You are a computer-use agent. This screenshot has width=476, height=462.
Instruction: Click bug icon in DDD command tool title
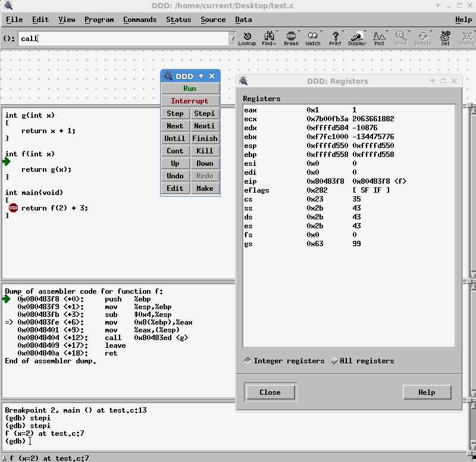168,76
